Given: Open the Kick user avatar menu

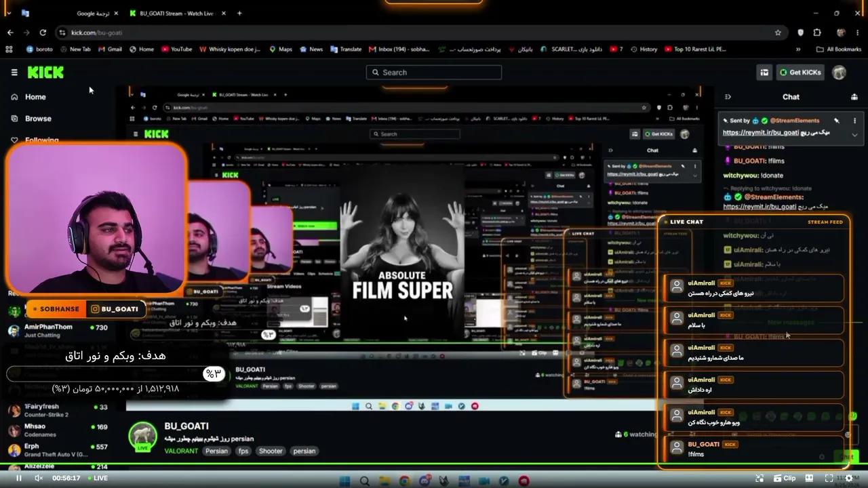Looking at the screenshot, I should point(839,73).
